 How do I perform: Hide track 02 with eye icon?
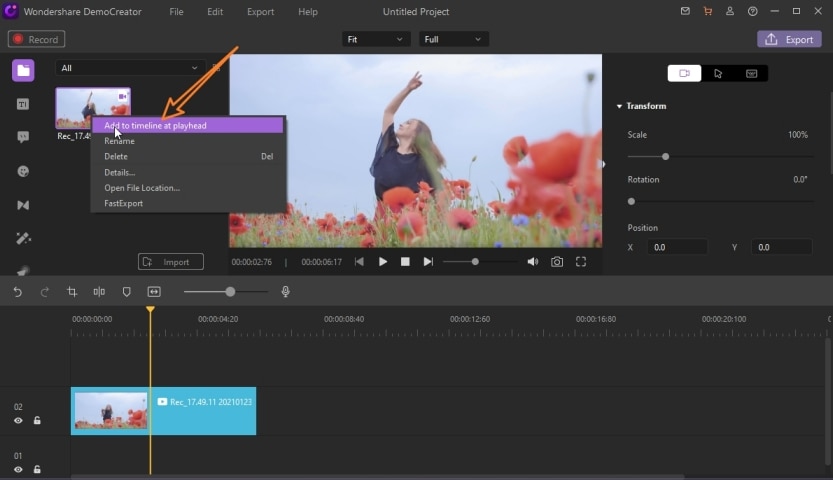click(18, 421)
